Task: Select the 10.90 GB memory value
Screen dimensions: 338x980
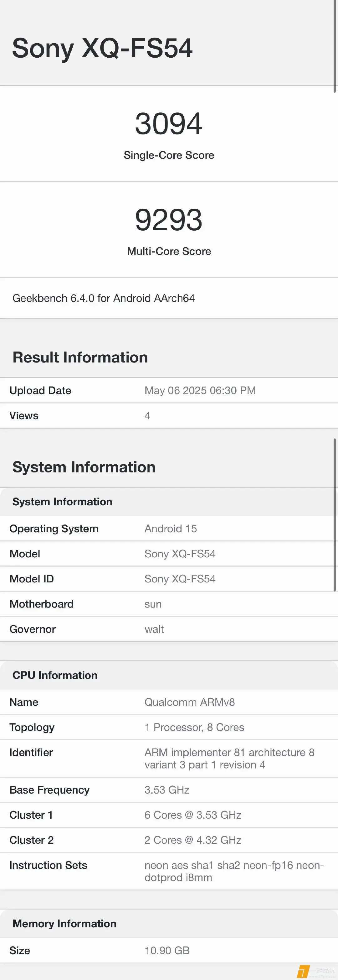Action: pyautogui.click(x=167, y=951)
